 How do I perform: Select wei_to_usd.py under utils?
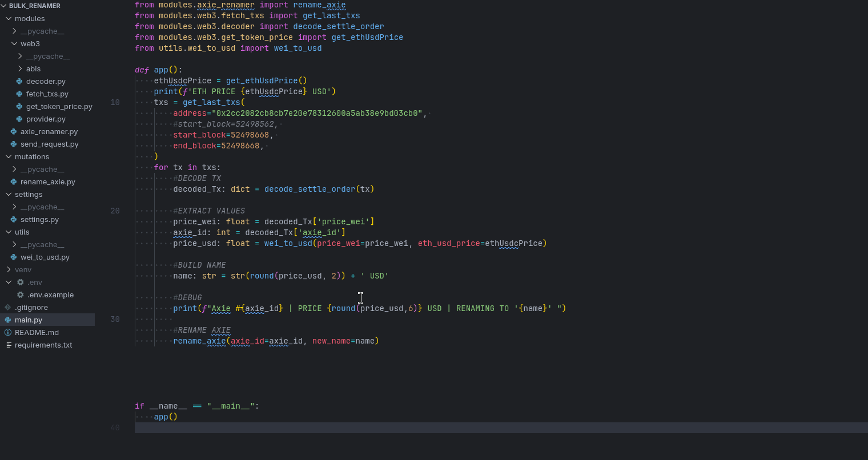[x=45, y=257]
